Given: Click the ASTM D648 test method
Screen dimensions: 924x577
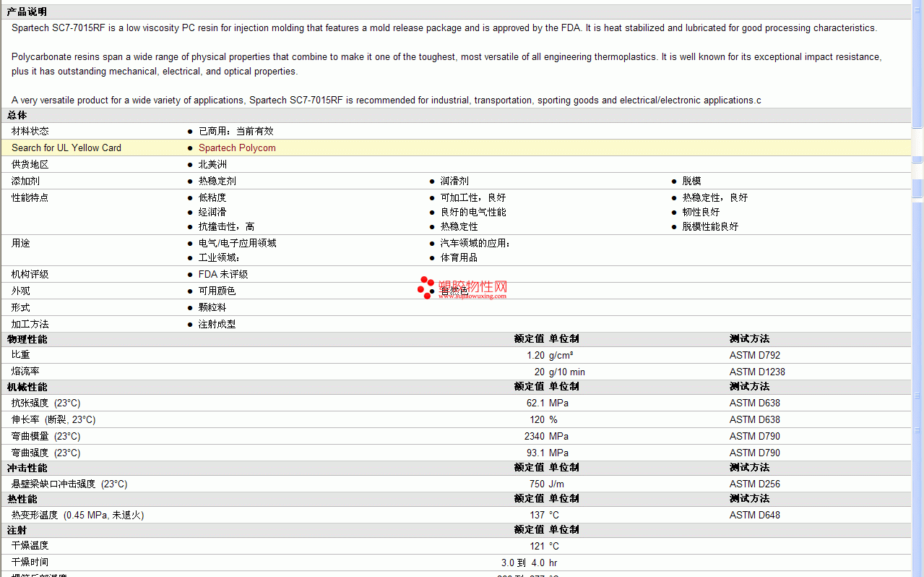Looking at the screenshot, I should 755,515.
